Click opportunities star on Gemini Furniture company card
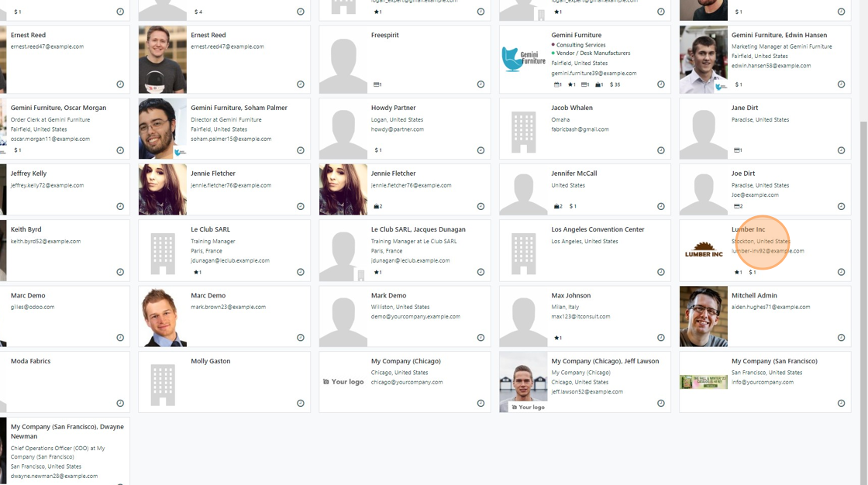The height and width of the screenshot is (485, 868). (572, 84)
